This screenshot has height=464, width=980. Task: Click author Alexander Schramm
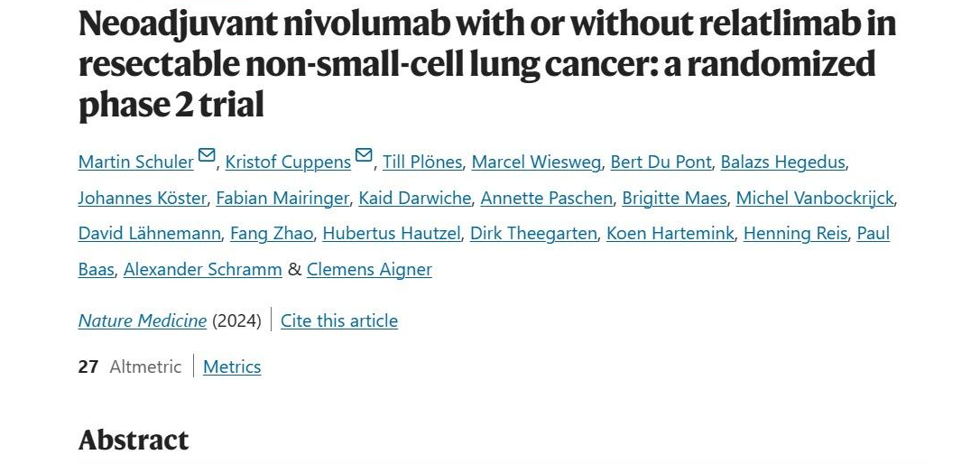click(202, 270)
